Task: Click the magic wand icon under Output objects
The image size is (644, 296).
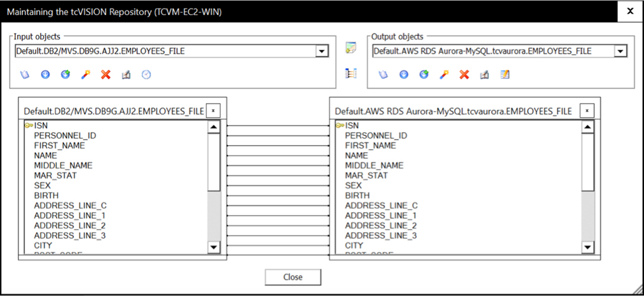Action: pyautogui.click(x=444, y=74)
